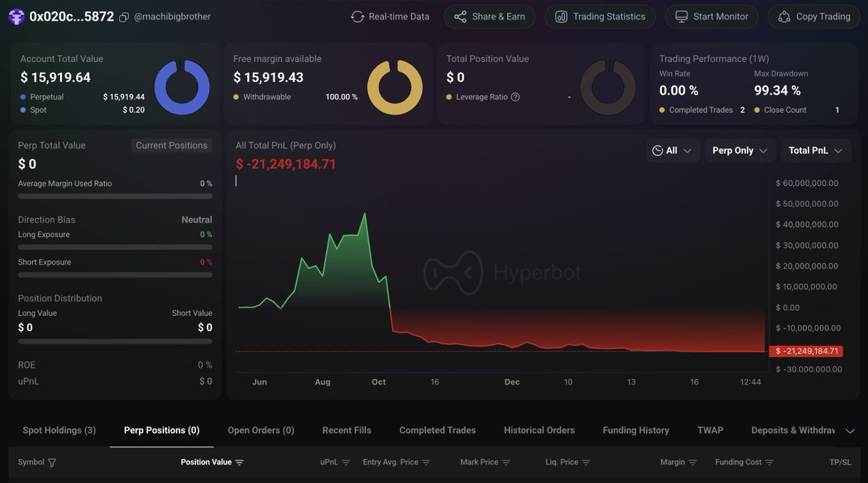Click the Perpetual $ 15,919.44 legend row

click(82, 97)
